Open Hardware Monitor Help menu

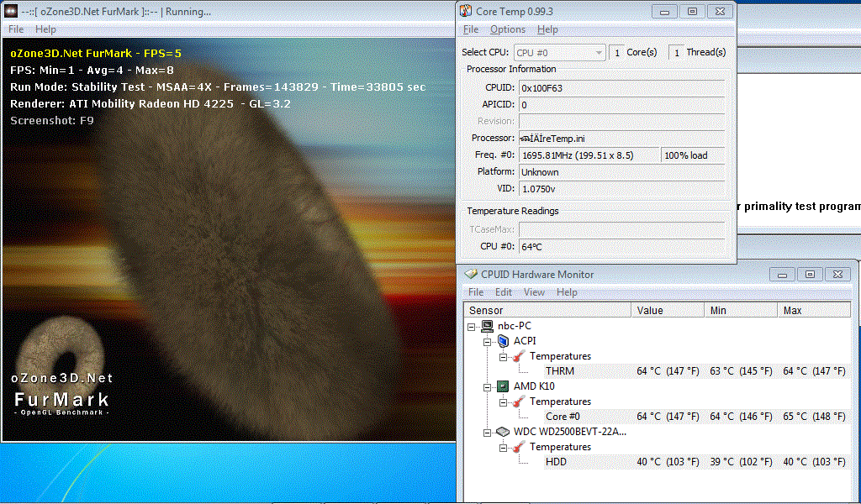tap(567, 292)
